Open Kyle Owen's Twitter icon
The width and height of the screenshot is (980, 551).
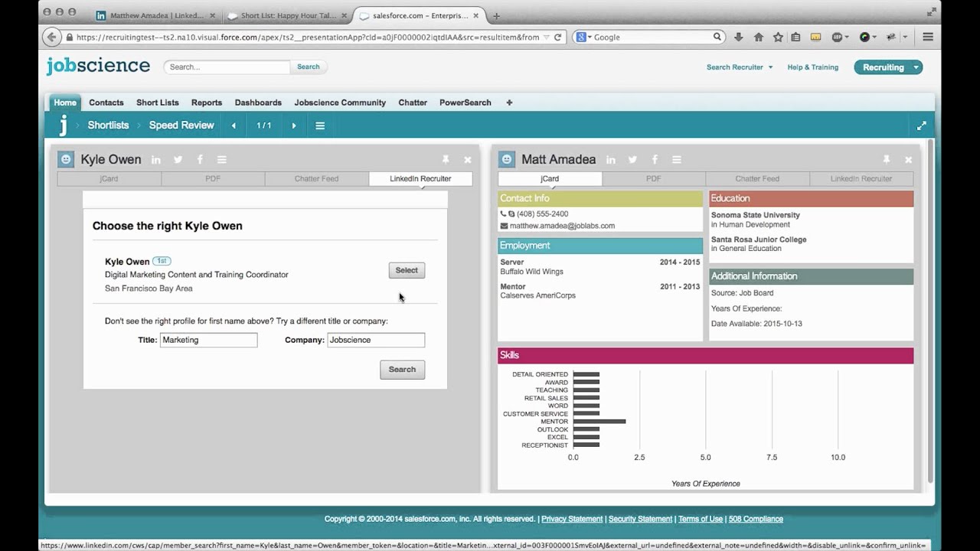(178, 159)
